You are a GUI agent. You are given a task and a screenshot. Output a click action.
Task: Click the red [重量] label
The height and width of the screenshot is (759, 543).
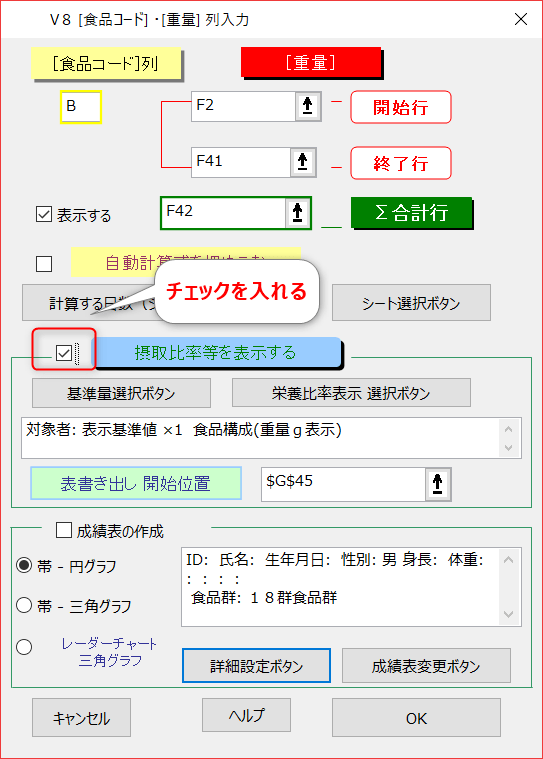click(311, 62)
